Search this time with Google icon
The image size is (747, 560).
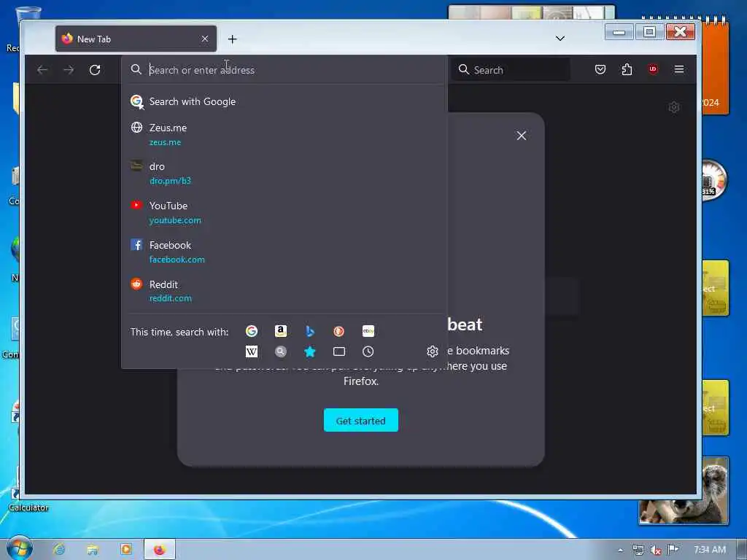click(x=252, y=331)
